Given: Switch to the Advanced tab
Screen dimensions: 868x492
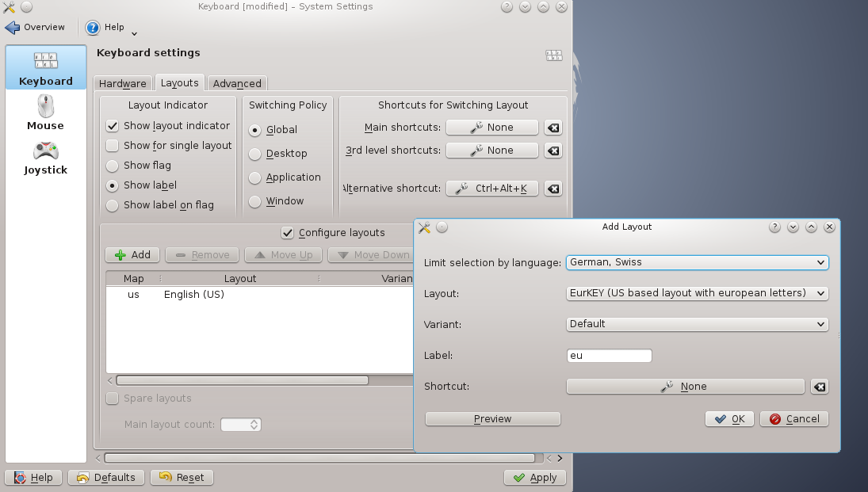Looking at the screenshot, I should (x=237, y=83).
